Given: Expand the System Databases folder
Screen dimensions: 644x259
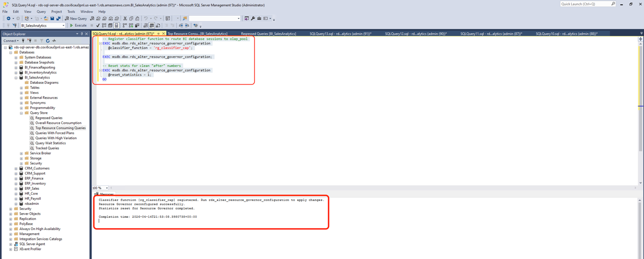Looking at the screenshot, I should tap(16, 58).
